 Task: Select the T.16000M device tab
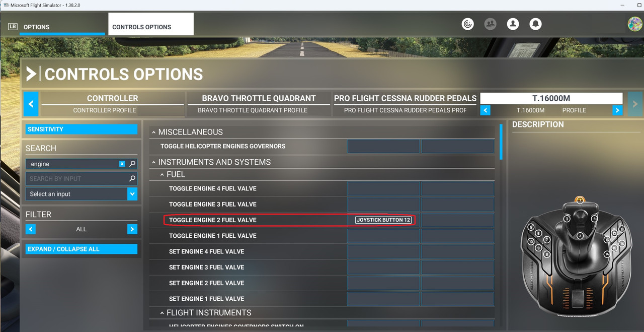[551, 98]
